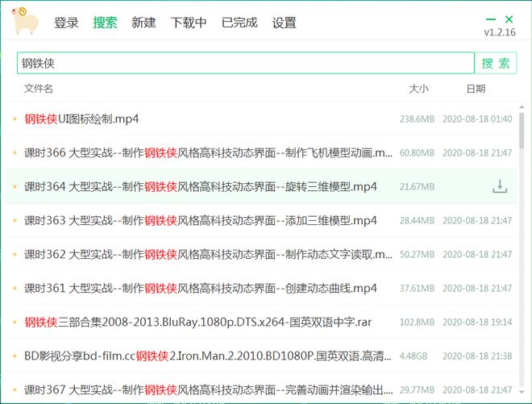Minimize the window with the green dash
Viewport: 532px width, 404px height.
tap(491, 19)
